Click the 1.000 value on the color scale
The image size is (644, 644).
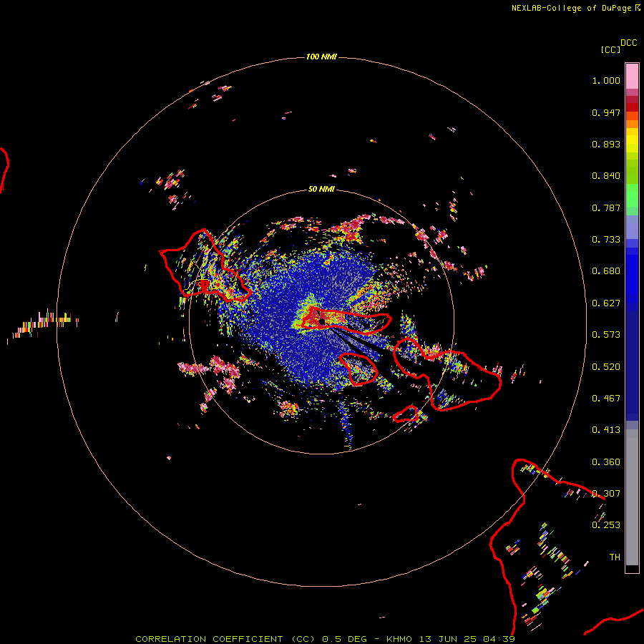(x=606, y=80)
